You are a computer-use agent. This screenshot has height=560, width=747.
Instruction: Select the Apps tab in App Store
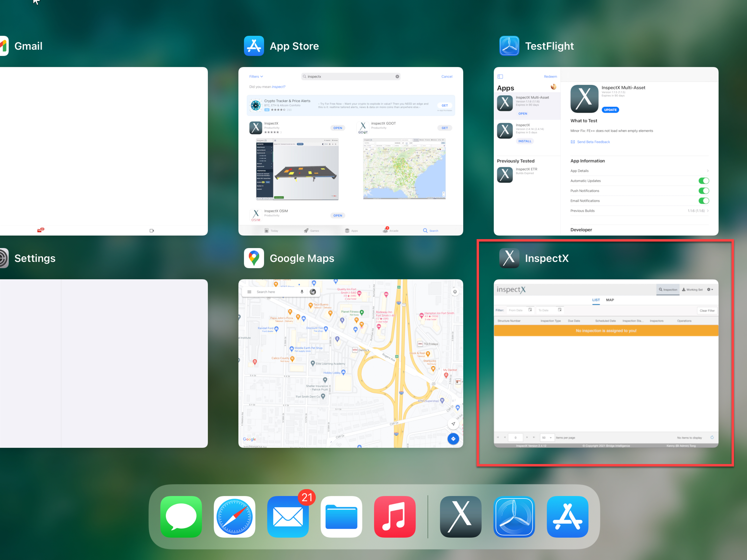(x=351, y=231)
